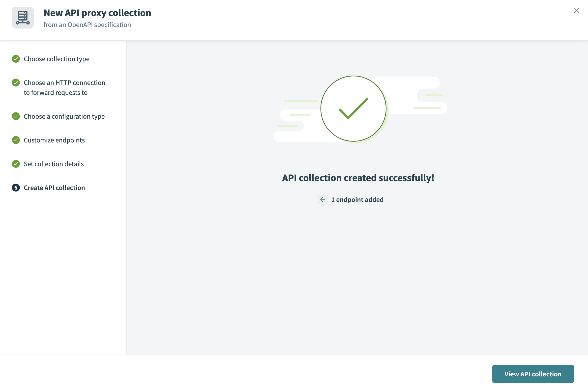Screen dimensions: 588x390
Task: Click the "1 endpoint added" label
Action: tap(357, 199)
